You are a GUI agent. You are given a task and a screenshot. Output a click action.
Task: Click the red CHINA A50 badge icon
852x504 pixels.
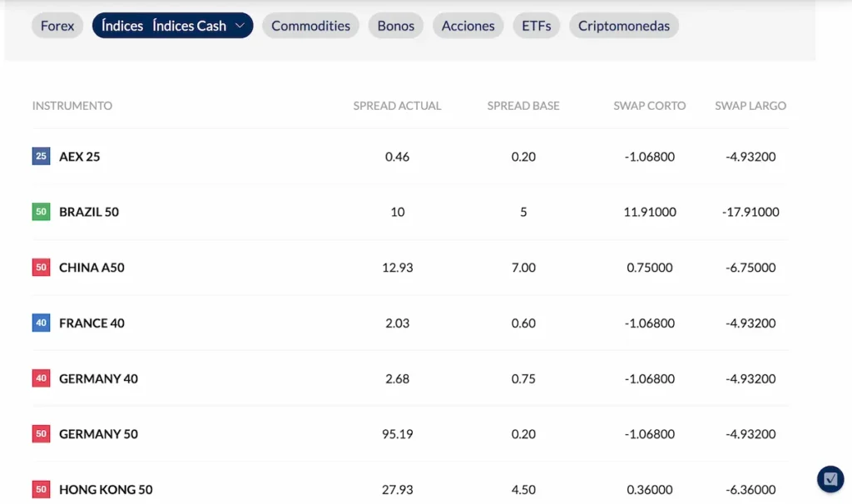40,267
